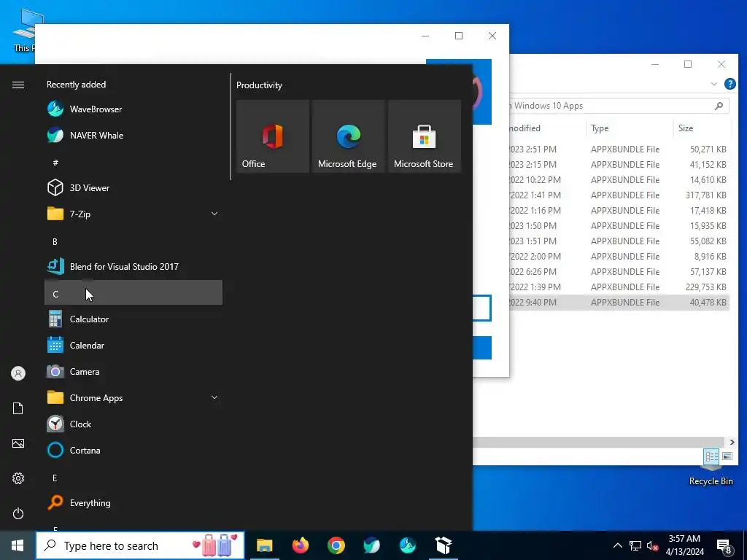747x560 pixels.
Task: Launch Firefox from the taskbar
Action: coord(300,545)
